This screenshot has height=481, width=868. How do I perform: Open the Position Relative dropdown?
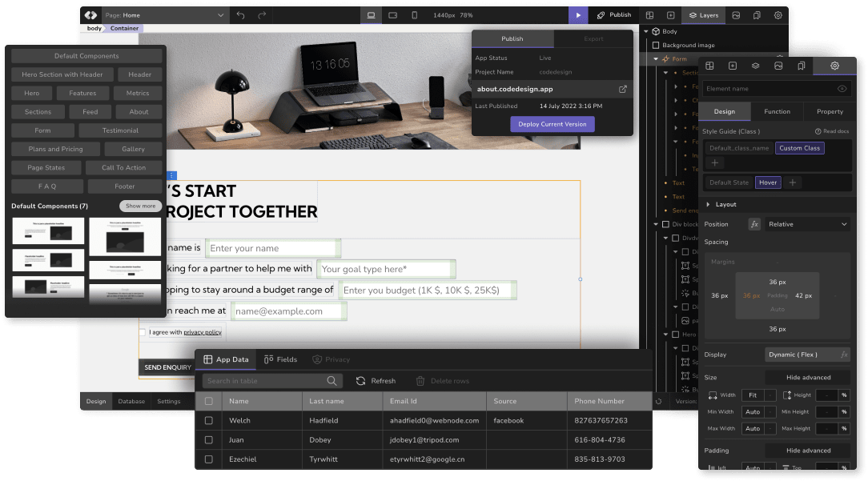pyautogui.click(x=807, y=224)
